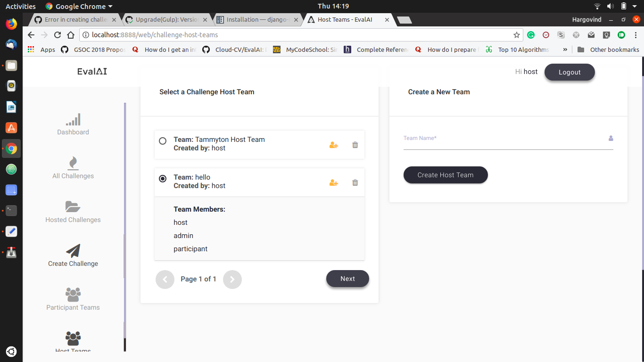This screenshot has width=644, height=362.
Task: Open Participant Teams section
Action: [x=73, y=300]
